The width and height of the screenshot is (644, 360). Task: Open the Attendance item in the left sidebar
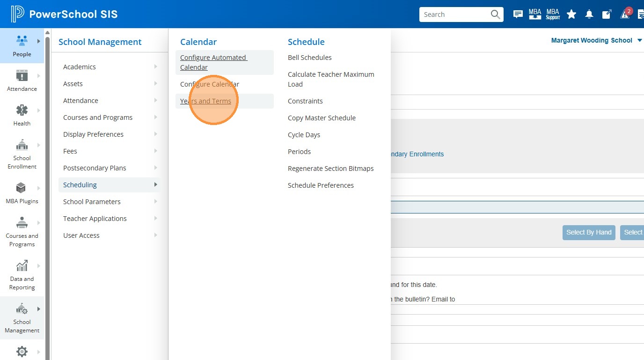22,81
